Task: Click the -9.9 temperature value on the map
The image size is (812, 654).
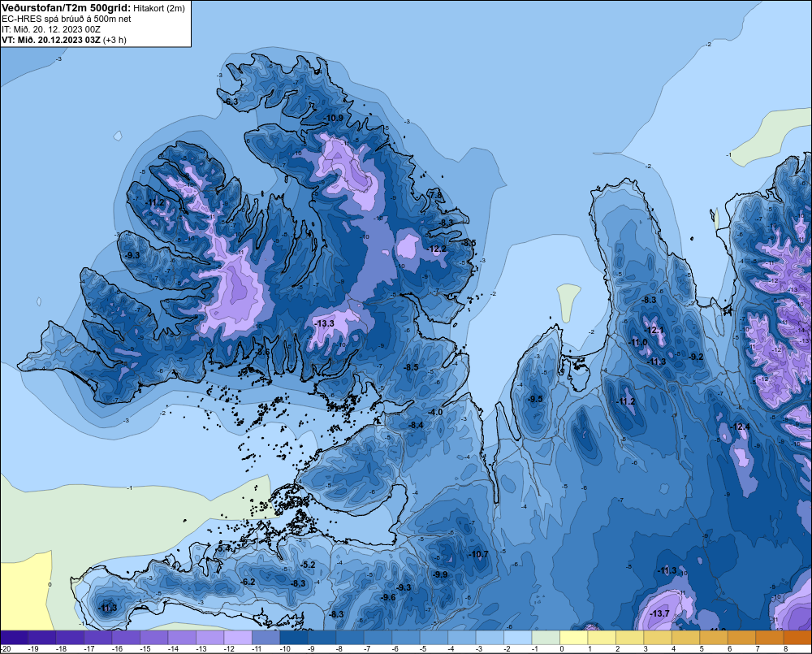Action: 441,574
